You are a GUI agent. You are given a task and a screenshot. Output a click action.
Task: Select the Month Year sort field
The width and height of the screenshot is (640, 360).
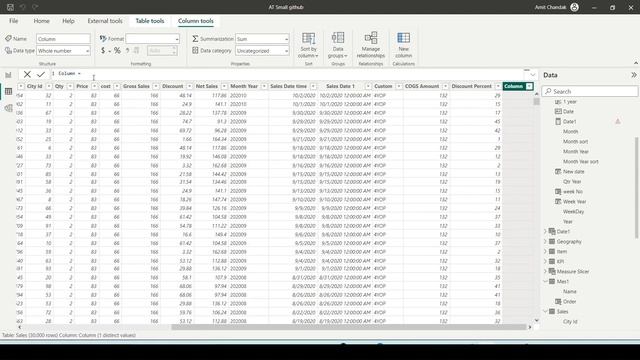pos(580,161)
